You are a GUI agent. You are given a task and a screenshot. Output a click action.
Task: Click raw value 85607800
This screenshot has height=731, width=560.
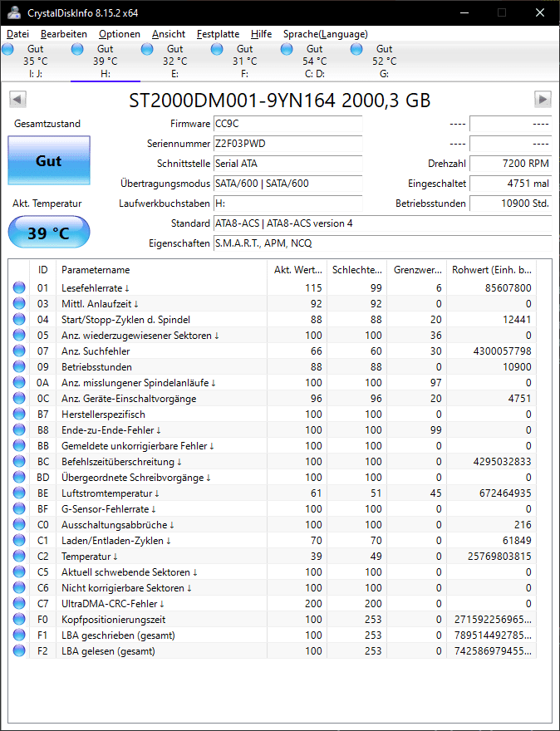[508, 288]
